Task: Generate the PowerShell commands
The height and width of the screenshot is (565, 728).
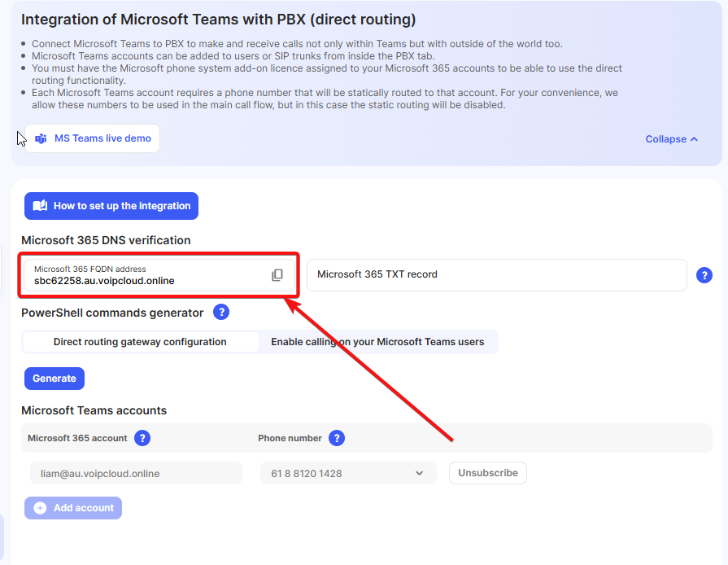Action: (54, 379)
